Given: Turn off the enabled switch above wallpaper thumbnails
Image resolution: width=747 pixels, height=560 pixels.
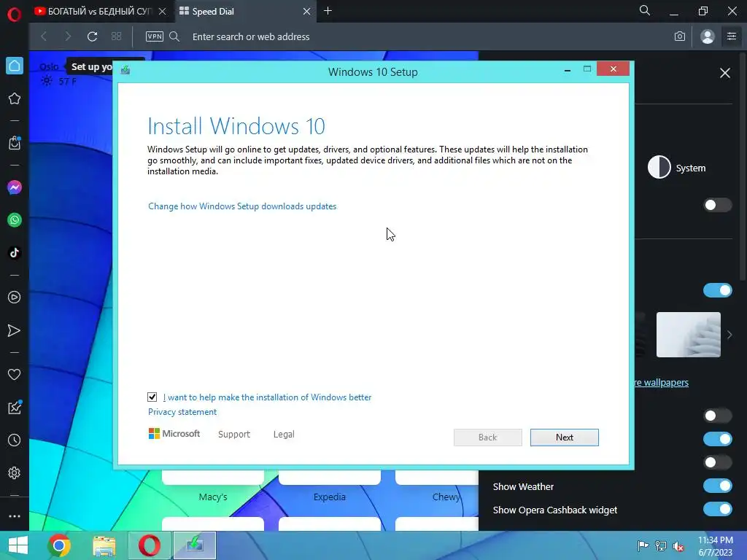Looking at the screenshot, I should click(x=718, y=290).
